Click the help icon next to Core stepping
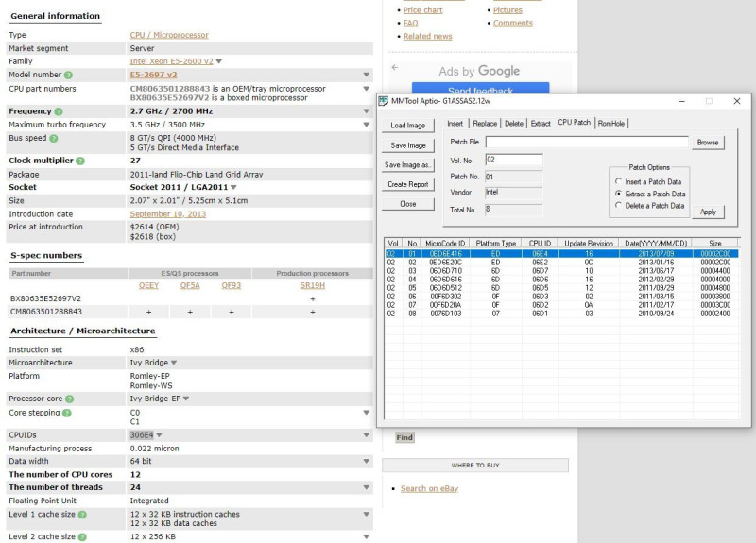This screenshot has width=756, height=543. point(66,413)
